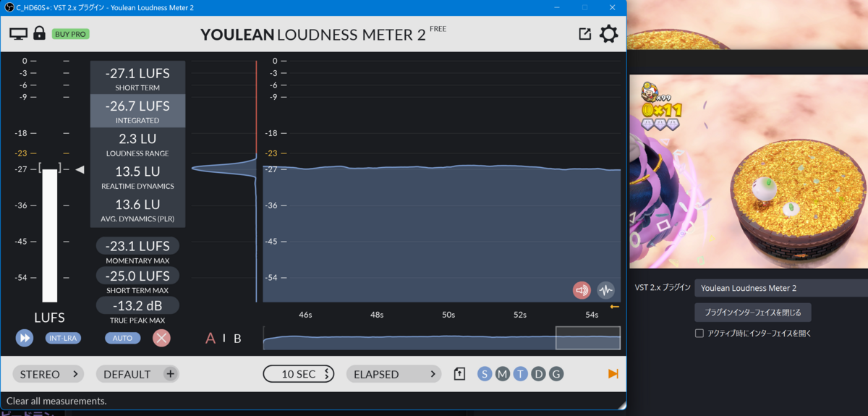The image size is (868, 416).
Task: Click the SHORT TERM MAX -25.0 LUFS value
Action: (x=137, y=276)
